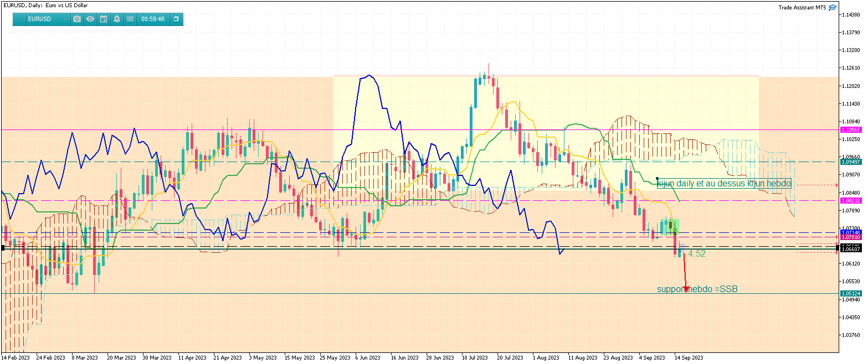The height and width of the screenshot is (364, 868).
Task: Click the 1.07010 pink price label
Action: tap(851, 237)
